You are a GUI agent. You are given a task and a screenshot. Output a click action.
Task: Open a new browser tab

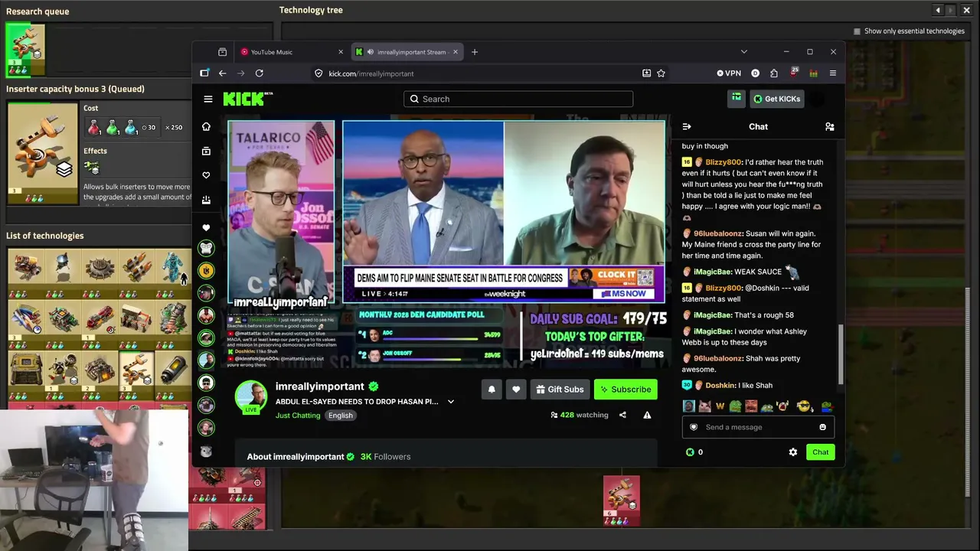[x=475, y=52]
